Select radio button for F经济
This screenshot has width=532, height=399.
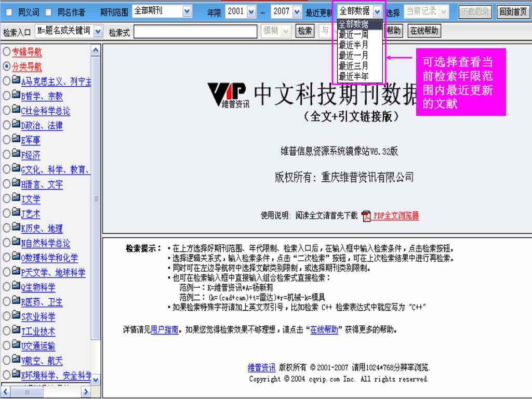pos(6,154)
